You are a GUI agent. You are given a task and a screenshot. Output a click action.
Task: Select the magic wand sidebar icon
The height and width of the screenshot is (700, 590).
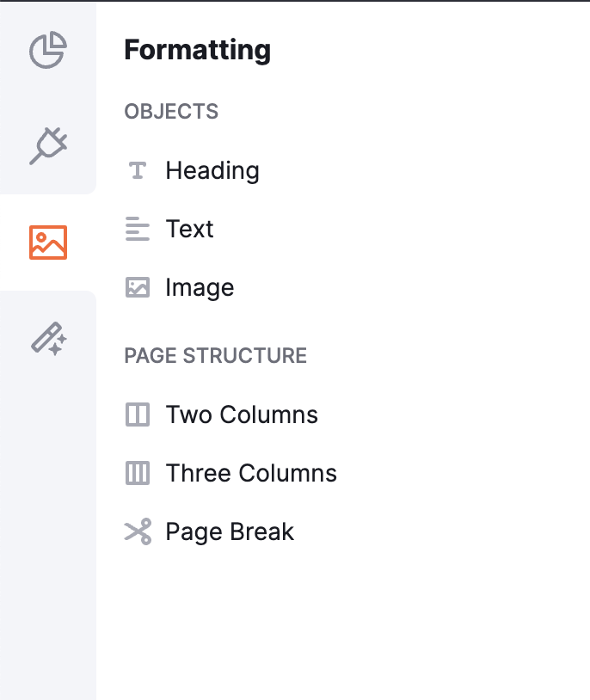point(49,339)
